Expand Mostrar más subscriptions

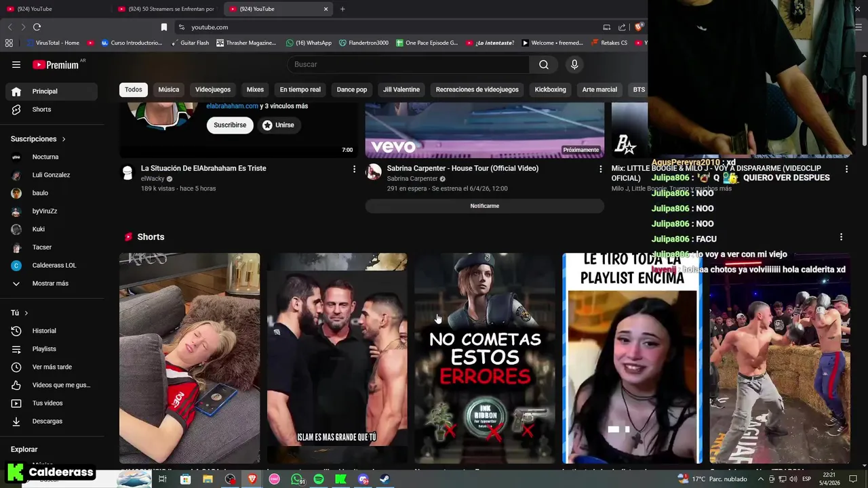point(51,283)
